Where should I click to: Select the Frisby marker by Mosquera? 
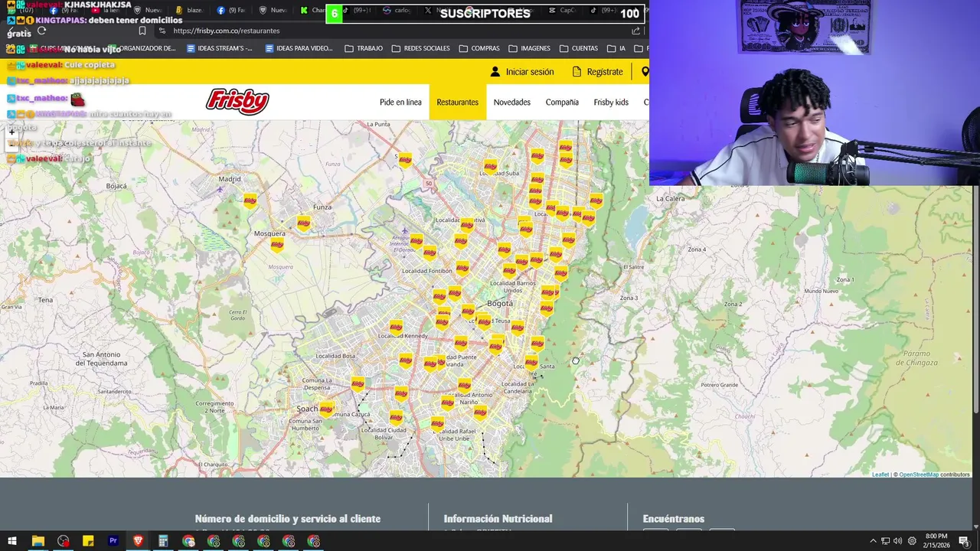coord(277,245)
